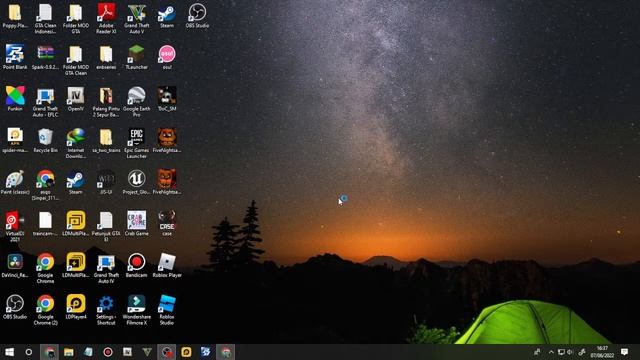This screenshot has width=640, height=360.
Task: Open the enbseries folder
Action: 106,57
